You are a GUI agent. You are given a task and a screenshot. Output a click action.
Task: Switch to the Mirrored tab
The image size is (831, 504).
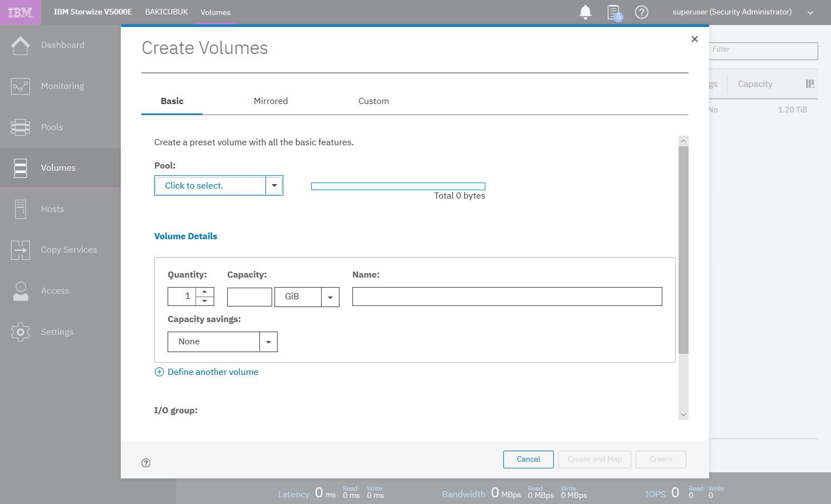click(271, 101)
